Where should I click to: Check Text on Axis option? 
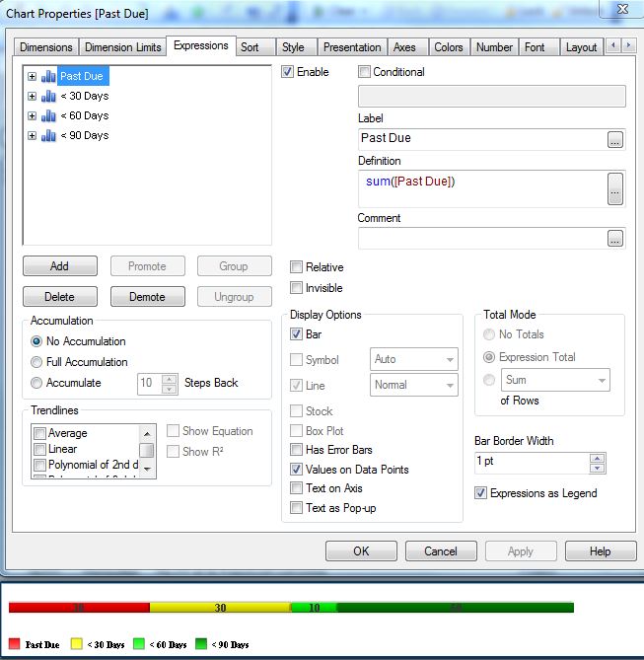296,488
